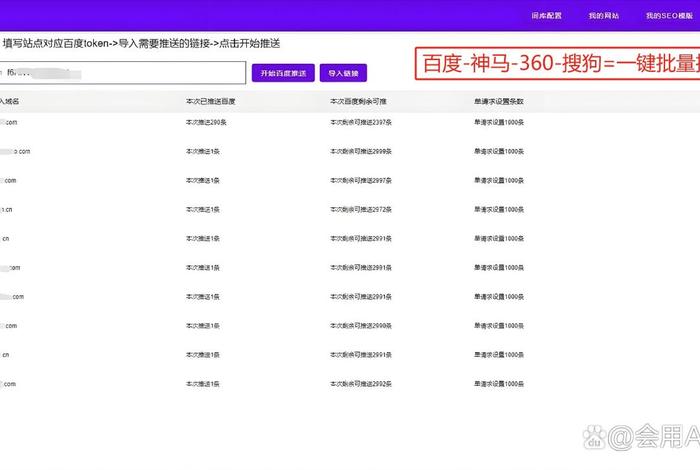Viewport: 700px width, 470px height.
Task: Click 本次推送1条 in the 2998 remaining row
Action: coord(203,326)
